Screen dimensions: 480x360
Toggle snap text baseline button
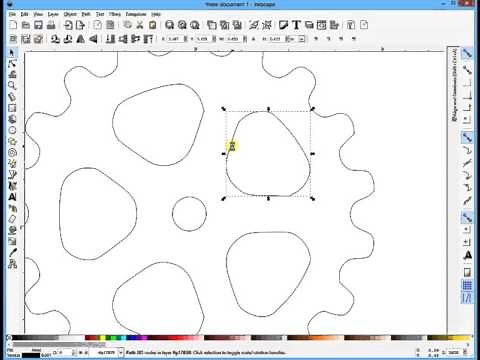tap(467, 256)
